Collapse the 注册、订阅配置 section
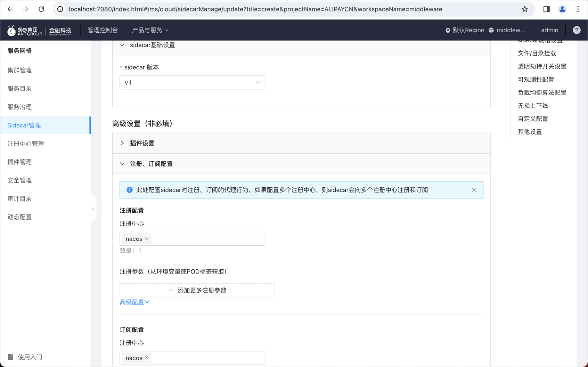This screenshot has width=588, height=367. point(122,164)
